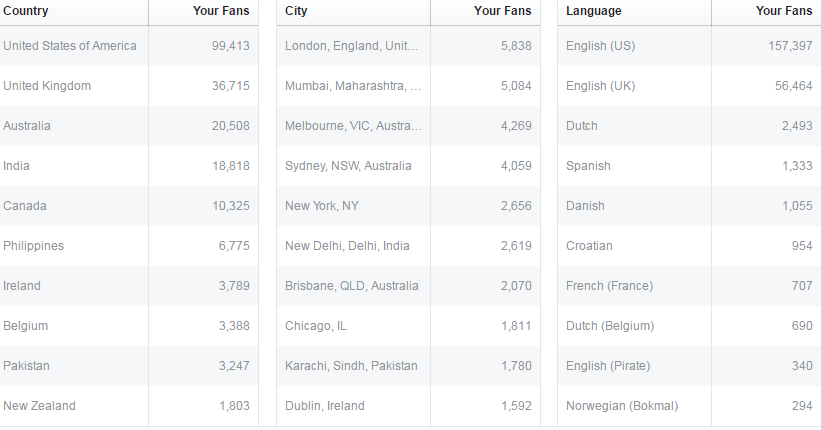Click the truncated Mumbai, Maharashtra city entry
This screenshot has width=822, height=430.
pos(353,86)
